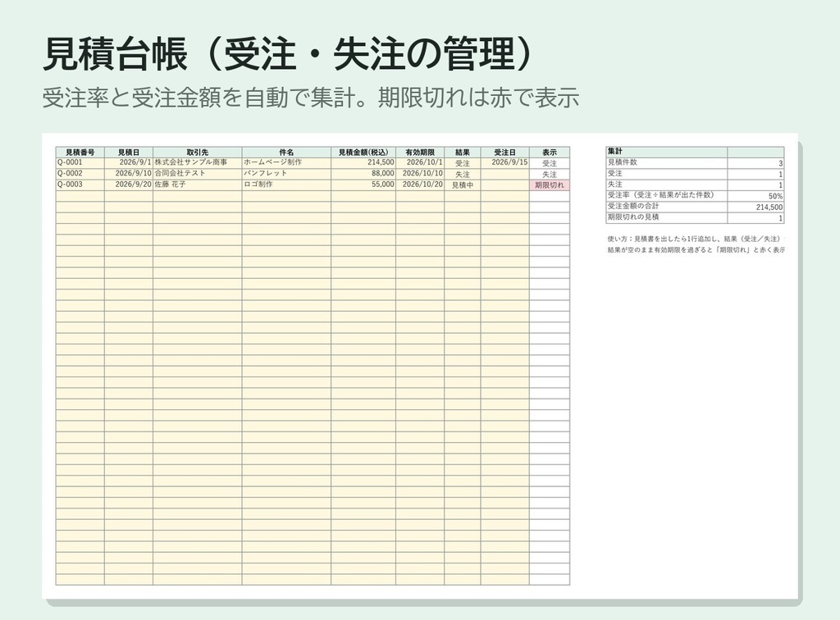Select 見積中 result cell
This screenshot has height=620, width=840.
click(463, 185)
